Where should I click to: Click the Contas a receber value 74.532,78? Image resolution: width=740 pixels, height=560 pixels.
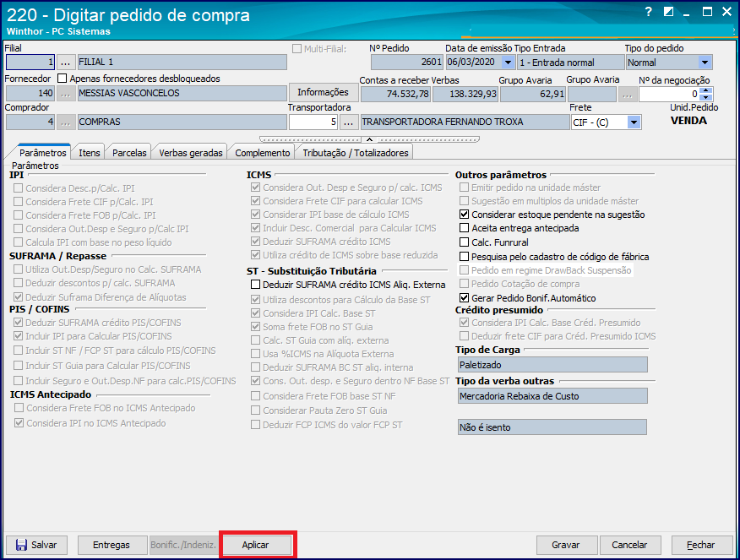coord(395,95)
